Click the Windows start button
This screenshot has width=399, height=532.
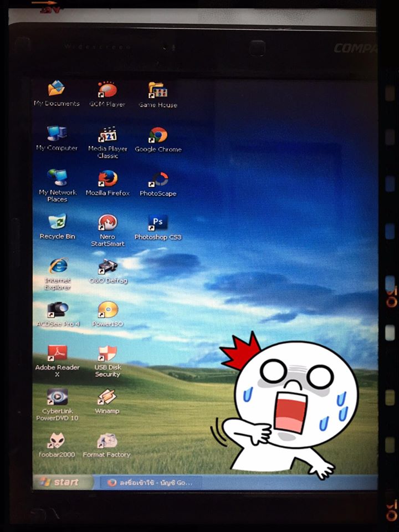click(x=63, y=482)
